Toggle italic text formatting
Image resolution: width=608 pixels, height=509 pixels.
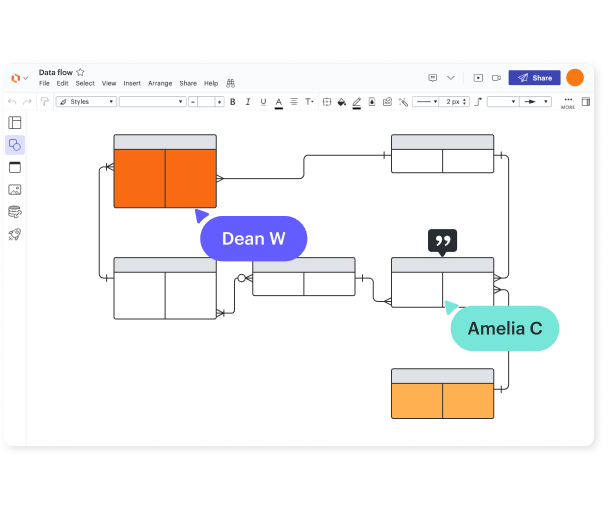(x=248, y=102)
